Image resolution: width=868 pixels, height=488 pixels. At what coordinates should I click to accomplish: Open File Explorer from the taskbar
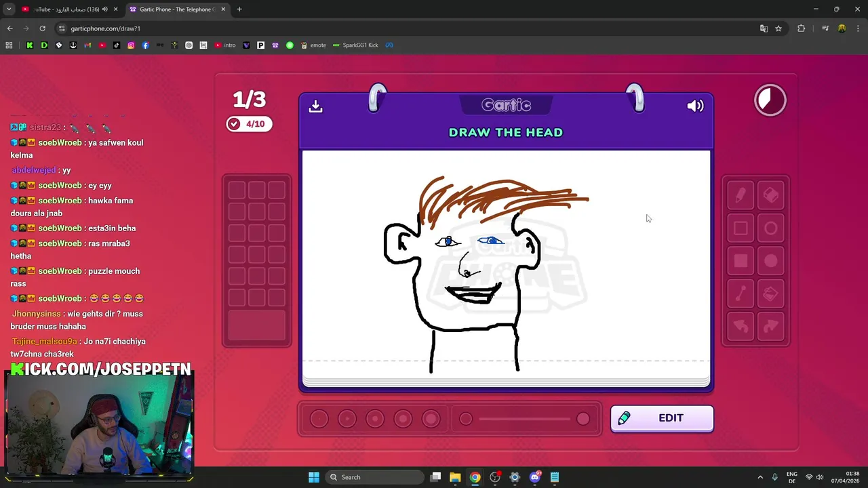(x=455, y=477)
